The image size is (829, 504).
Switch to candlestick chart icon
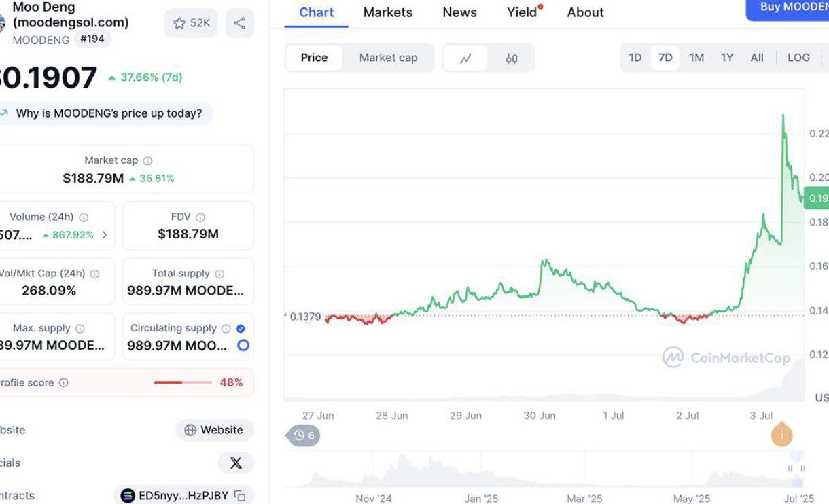pos(512,58)
